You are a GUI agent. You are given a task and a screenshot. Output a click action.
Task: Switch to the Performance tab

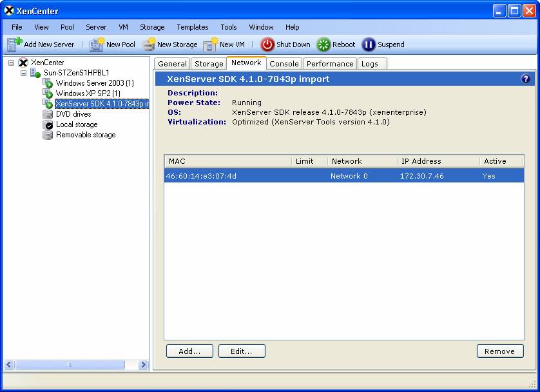[x=329, y=64]
